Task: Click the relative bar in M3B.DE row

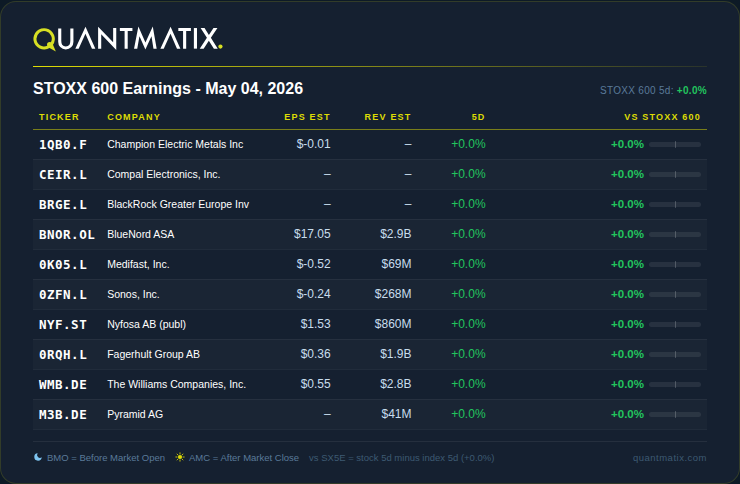Action: tap(675, 415)
